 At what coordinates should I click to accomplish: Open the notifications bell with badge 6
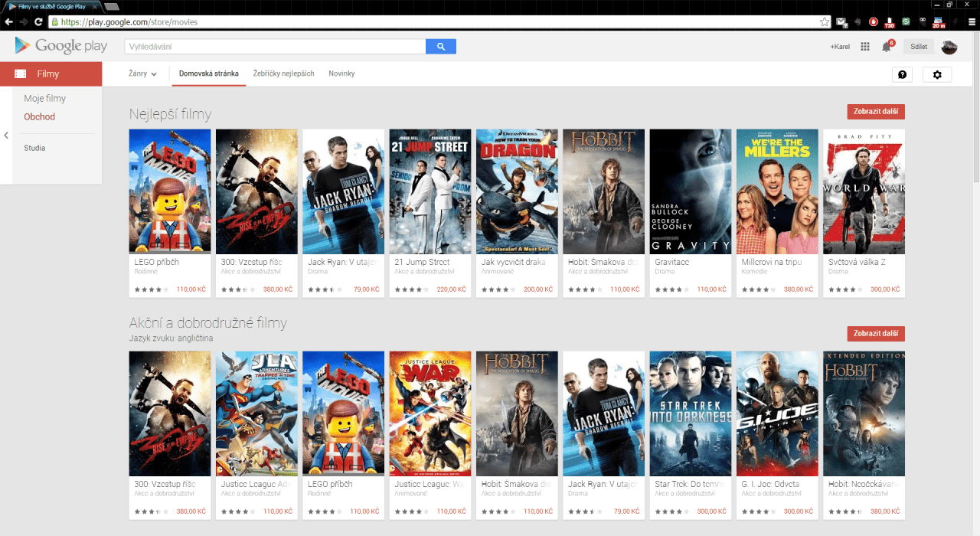click(887, 47)
